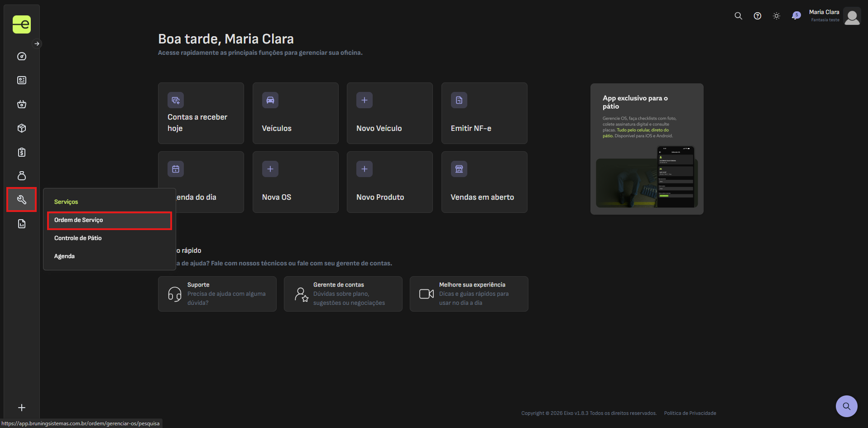868x428 pixels.
Task: Click the floating purple search button
Action: pyautogui.click(x=847, y=406)
